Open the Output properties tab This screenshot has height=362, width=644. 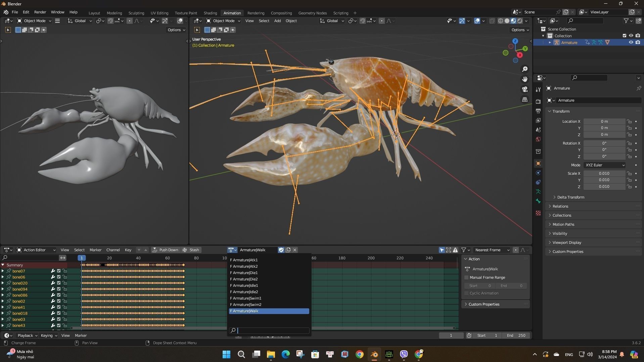(538, 111)
